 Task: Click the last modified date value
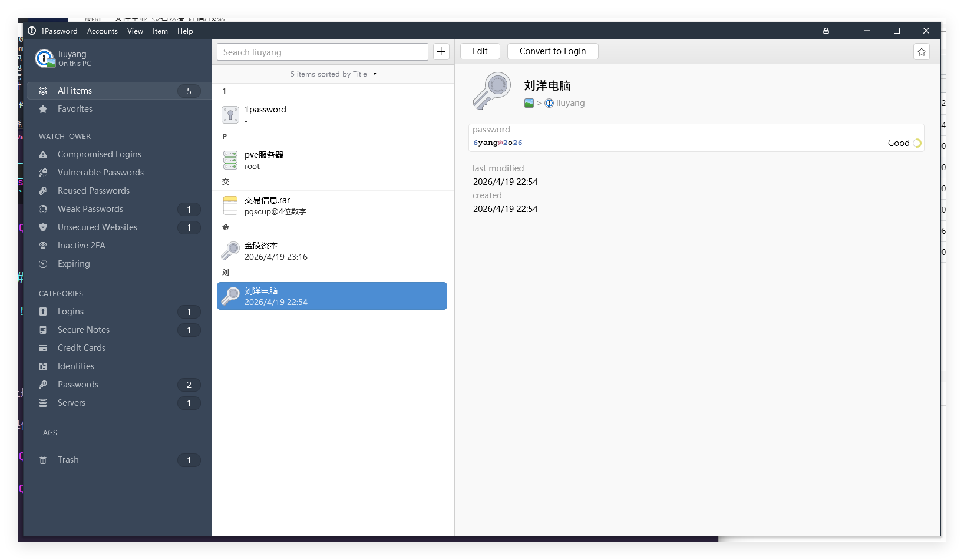click(x=505, y=182)
